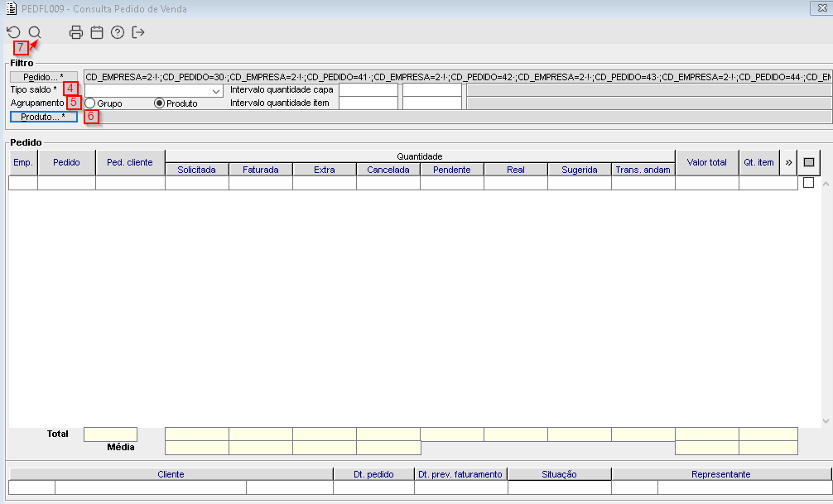This screenshot has width=833, height=504.
Task: Click the first-row Emp. cell
Action: point(23,183)
